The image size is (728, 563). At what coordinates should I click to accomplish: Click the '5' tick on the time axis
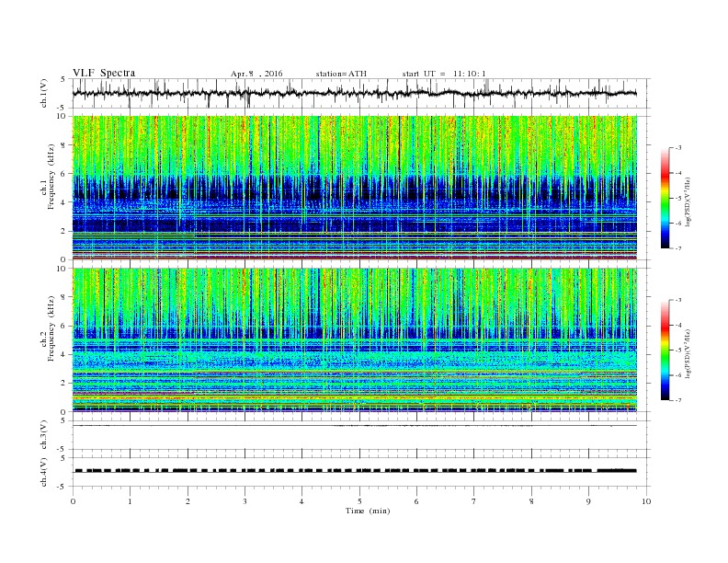pyautogui.click(x=359, y=501)
